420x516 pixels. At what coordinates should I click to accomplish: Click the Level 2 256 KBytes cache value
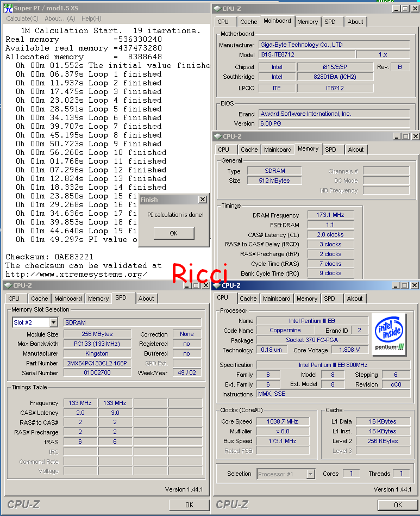tap(383, 441)
